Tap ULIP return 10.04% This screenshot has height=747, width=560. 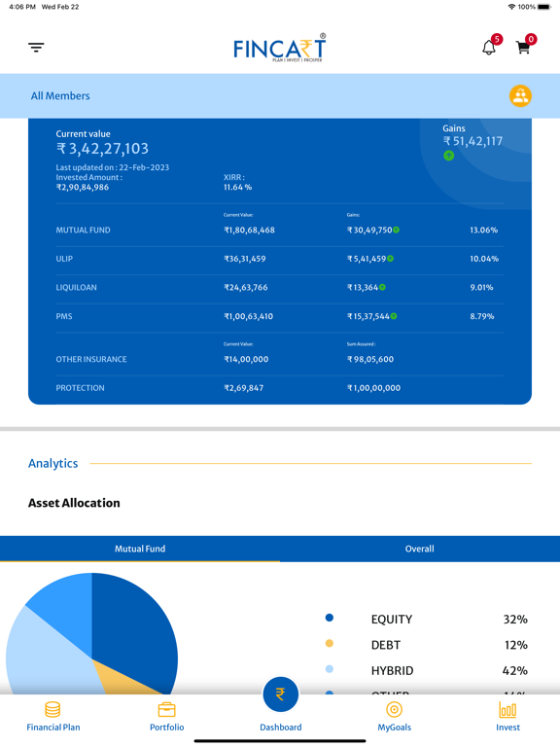(x=484, y=259)
